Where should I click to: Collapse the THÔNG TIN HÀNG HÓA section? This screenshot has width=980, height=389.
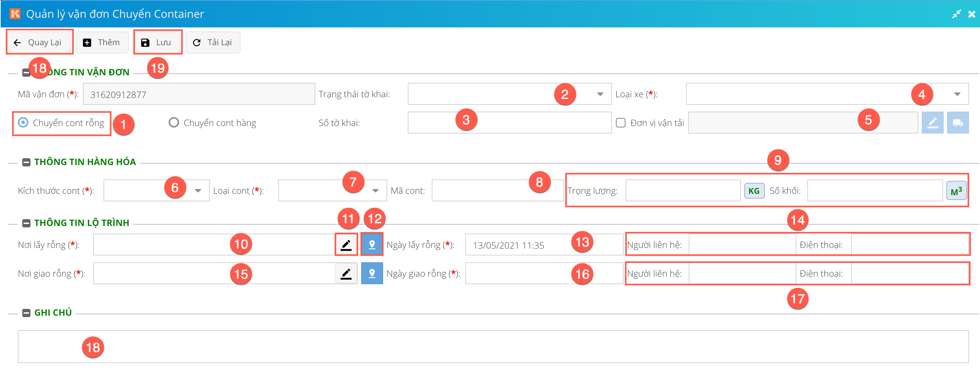click(26, 162)
